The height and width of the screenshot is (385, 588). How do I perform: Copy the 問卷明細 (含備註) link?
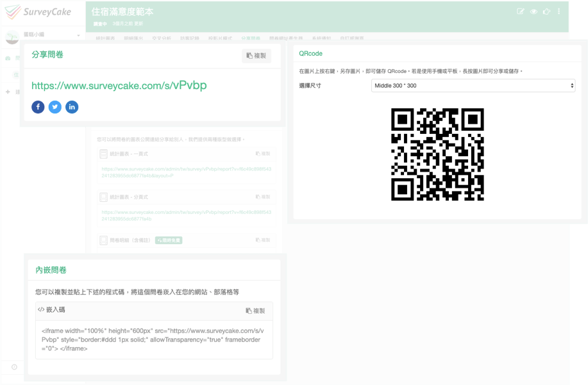[x=263, y=240]
